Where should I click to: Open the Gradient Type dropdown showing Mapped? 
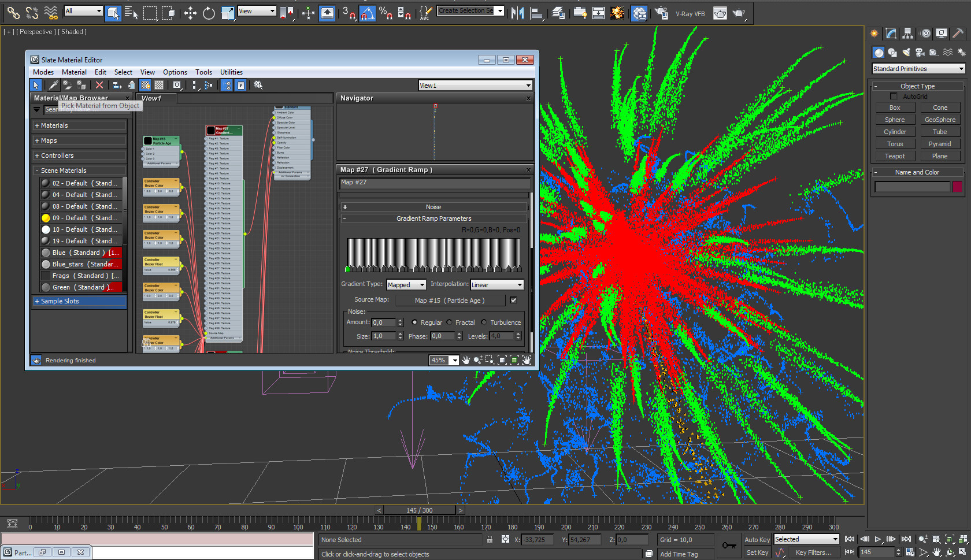406,284
